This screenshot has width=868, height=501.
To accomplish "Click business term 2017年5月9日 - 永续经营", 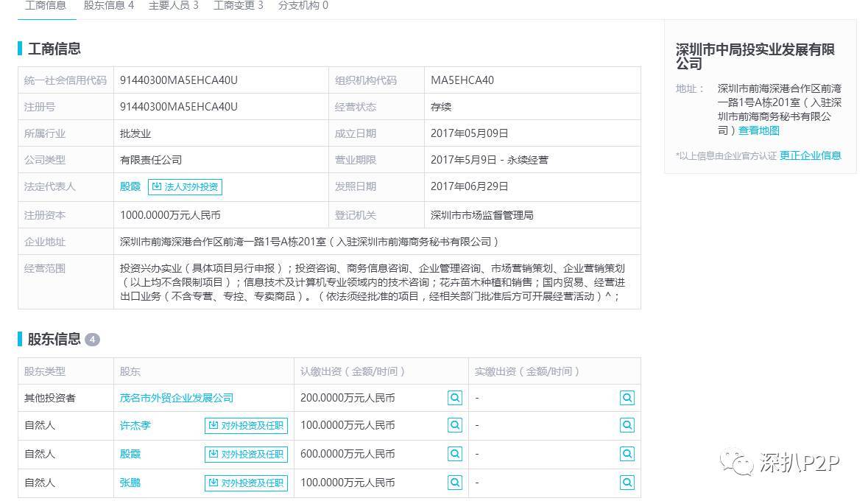I will 490,160.
